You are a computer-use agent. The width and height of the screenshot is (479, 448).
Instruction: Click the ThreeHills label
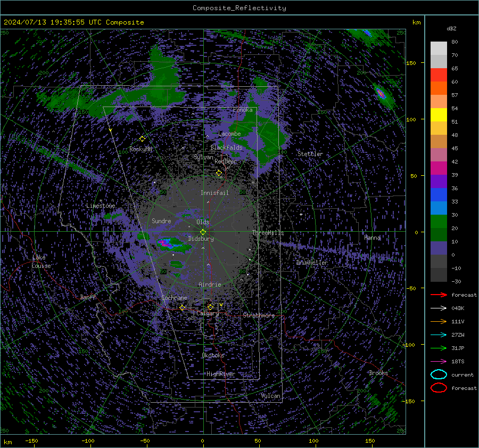coord(268,233)
